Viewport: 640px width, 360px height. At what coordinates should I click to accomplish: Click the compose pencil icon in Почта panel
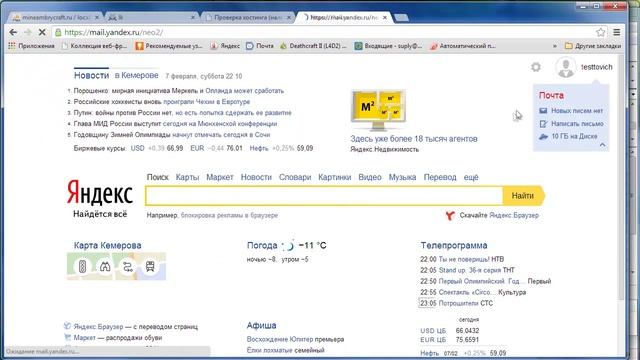pos(543,124)
